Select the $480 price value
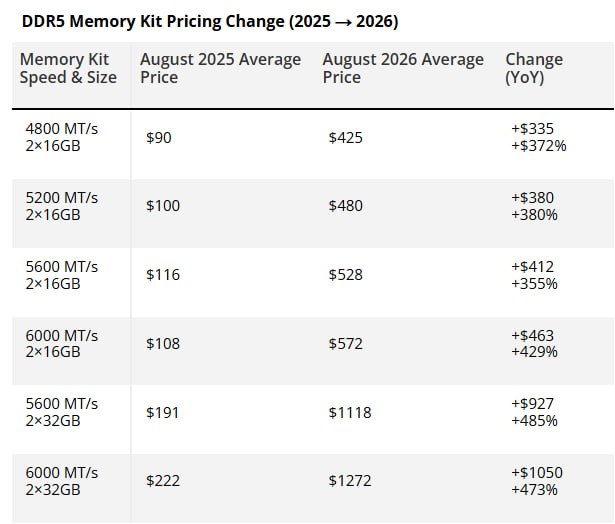This screenshot has width=615, height=524. pos(346,206)
